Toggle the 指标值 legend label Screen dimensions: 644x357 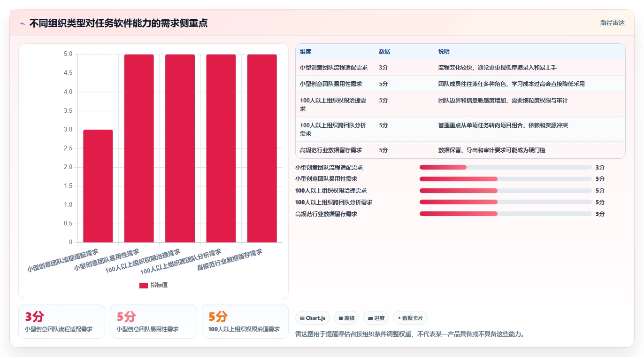coord(159,285)
